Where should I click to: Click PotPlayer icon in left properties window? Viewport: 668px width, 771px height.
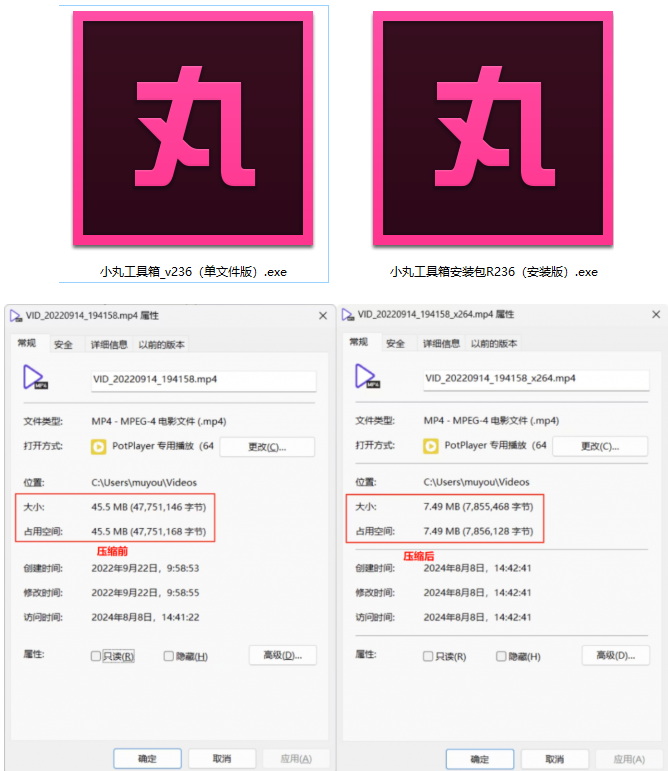(x=99, y=446)
